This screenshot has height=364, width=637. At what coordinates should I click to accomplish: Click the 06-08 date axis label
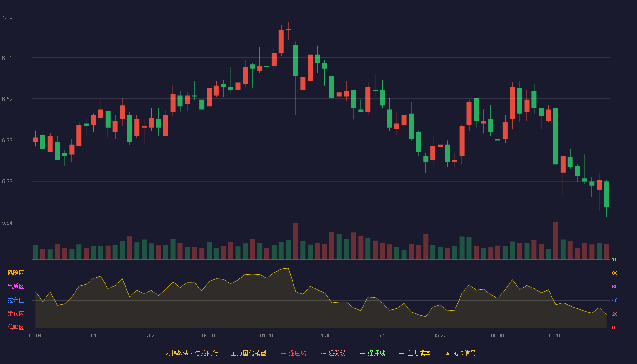pos(497,335)
